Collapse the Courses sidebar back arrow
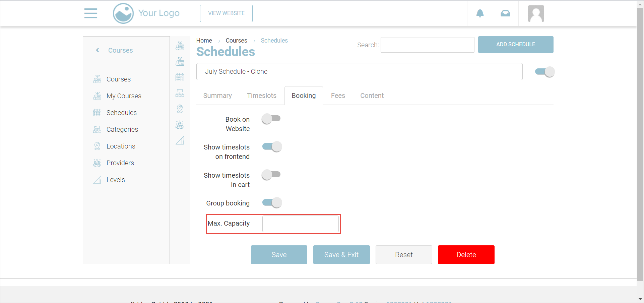 pos(98,50)
